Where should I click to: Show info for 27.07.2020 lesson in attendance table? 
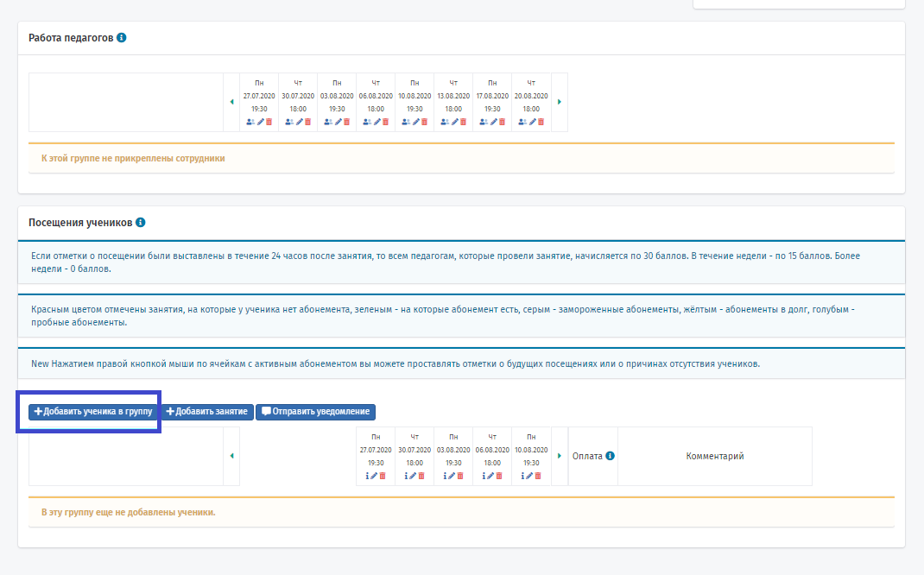[x=367, y=476]
